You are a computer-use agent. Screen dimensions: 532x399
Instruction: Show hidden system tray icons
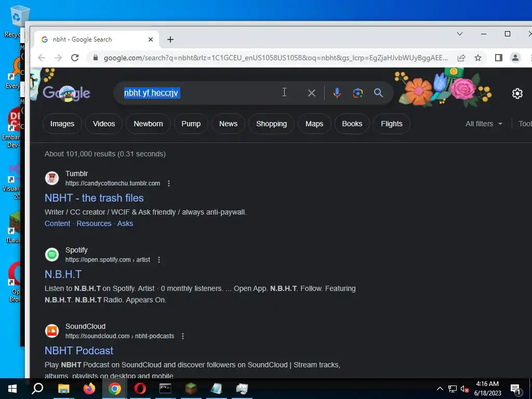pos(440,389)
